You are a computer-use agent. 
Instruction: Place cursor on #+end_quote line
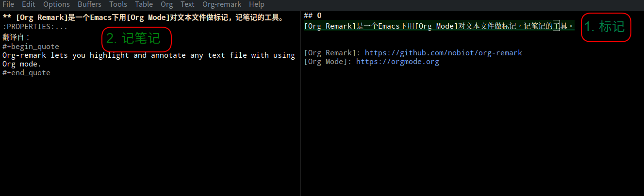pyautogui.click(x=26, y=73)
